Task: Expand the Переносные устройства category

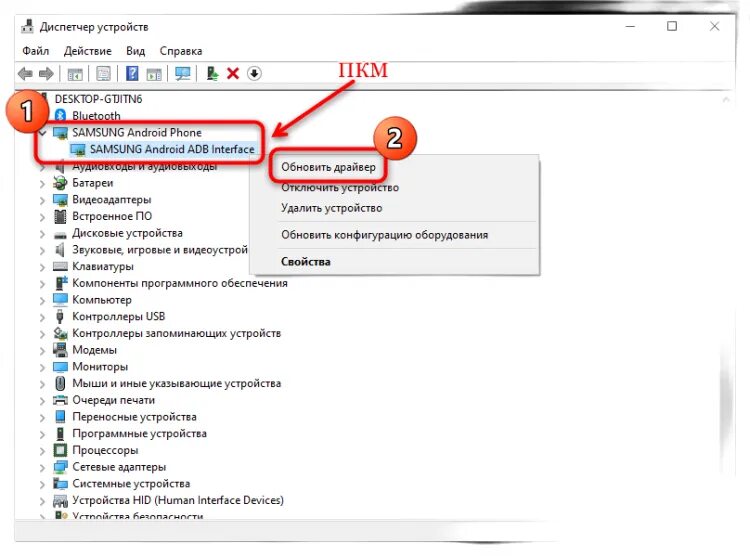Action: (43, 418)
